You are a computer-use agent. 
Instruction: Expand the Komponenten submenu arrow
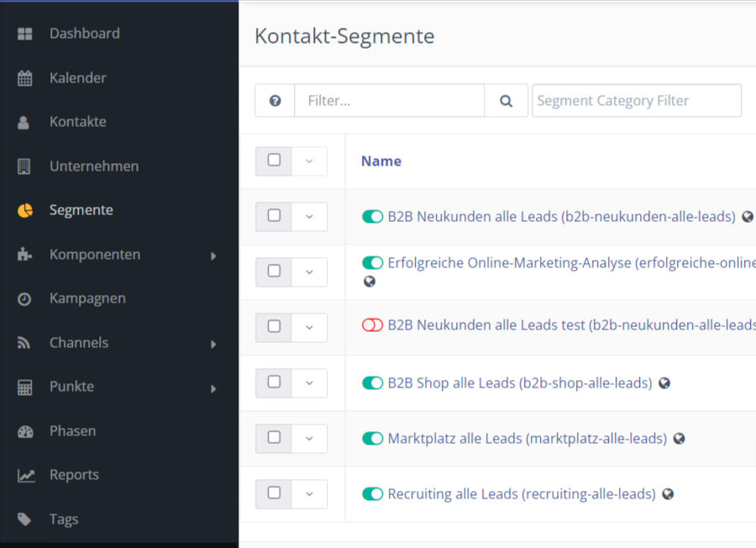pos(213,256)
